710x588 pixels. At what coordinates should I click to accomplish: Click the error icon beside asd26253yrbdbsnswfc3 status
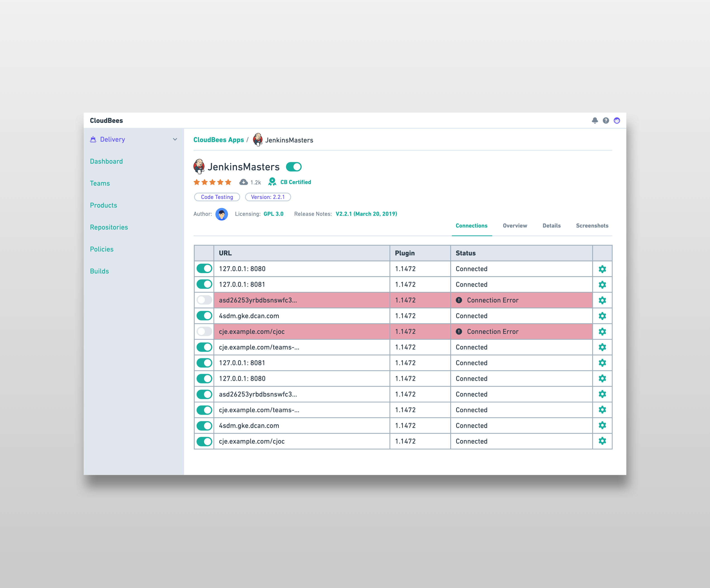459,300
